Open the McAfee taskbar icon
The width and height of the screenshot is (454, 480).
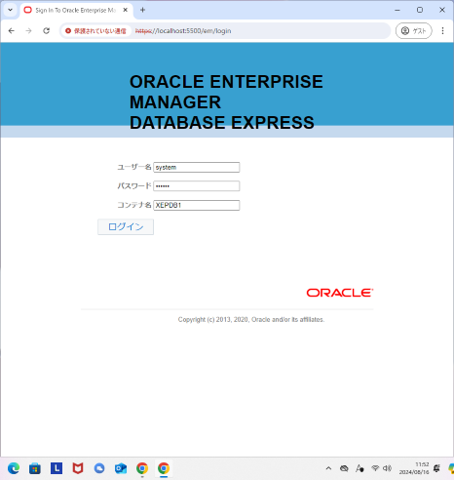coord(78,468)
